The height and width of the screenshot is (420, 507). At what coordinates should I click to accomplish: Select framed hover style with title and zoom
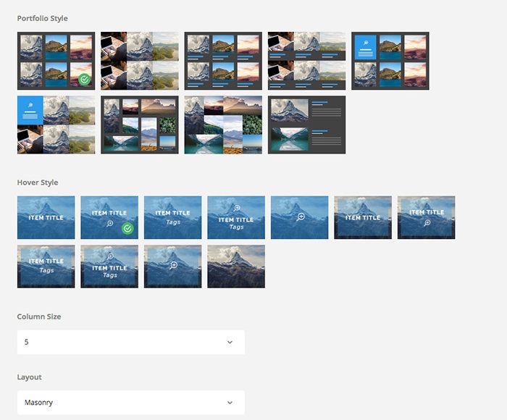426,217
